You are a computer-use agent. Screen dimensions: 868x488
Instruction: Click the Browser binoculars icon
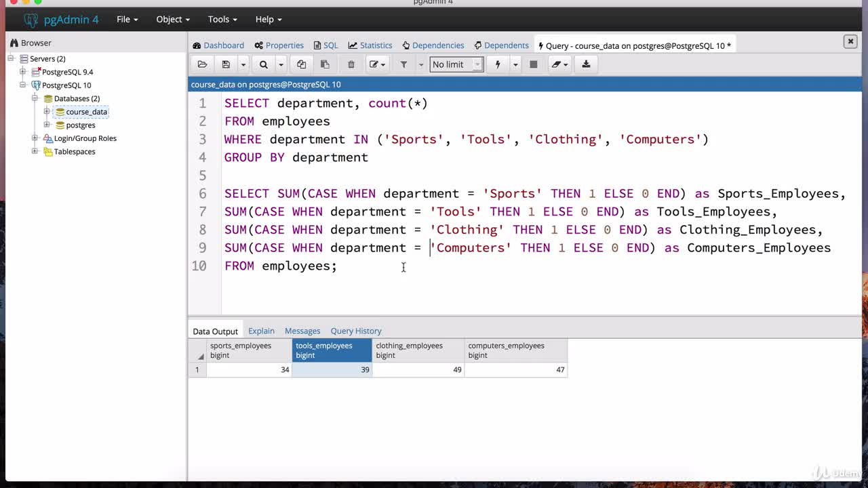coord(14,43)
